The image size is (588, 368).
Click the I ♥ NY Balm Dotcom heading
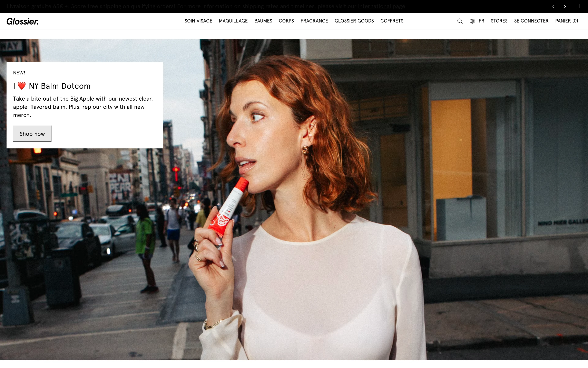point(52,86)
